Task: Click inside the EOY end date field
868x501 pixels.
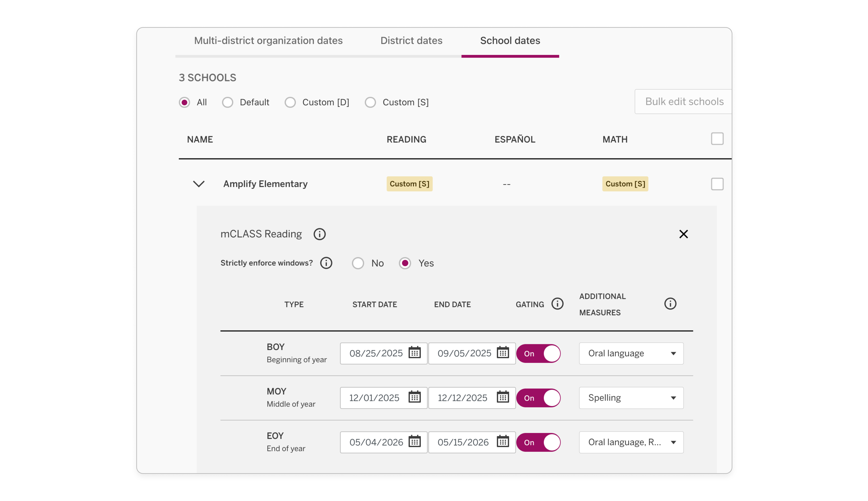Action: click(x=463, y=442)
